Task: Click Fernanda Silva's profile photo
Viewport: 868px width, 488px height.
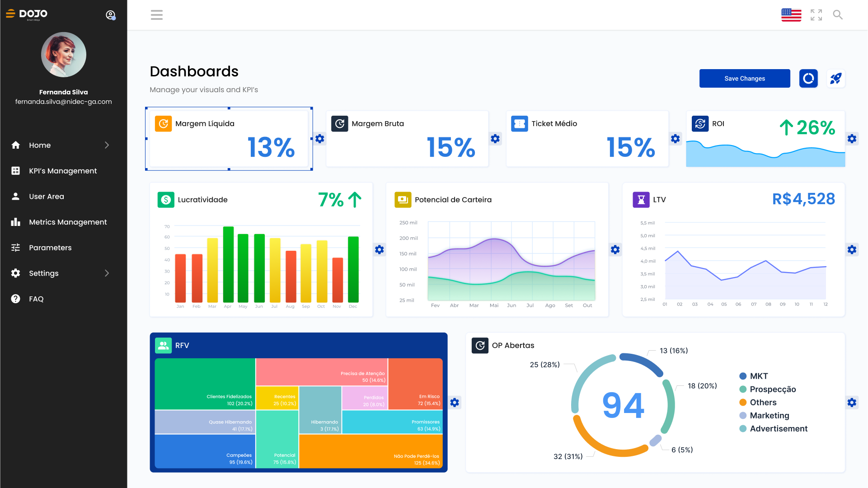Action: [x=64, y=55]
